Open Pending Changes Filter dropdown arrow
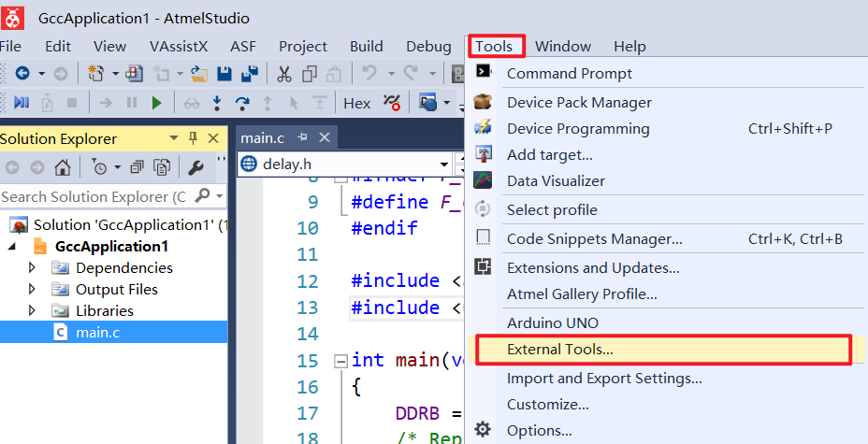This screenshot has width=868, height=444. click(117, 167)
